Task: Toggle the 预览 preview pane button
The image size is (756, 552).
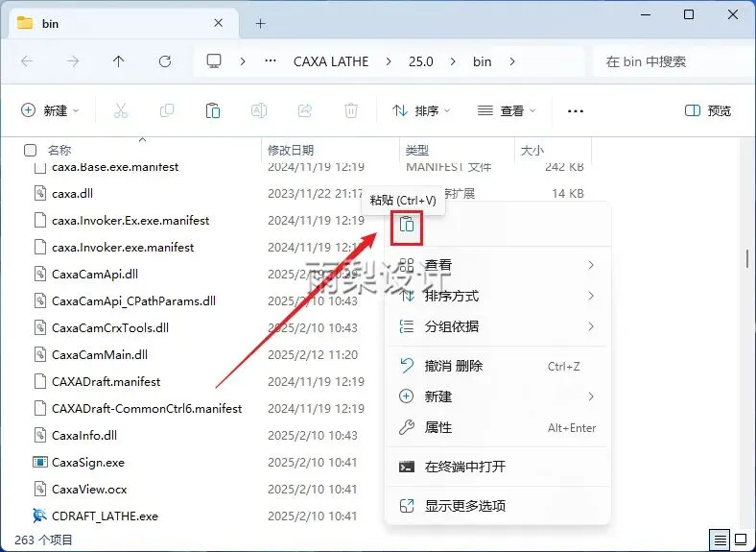Action: [x=708, y=111]
